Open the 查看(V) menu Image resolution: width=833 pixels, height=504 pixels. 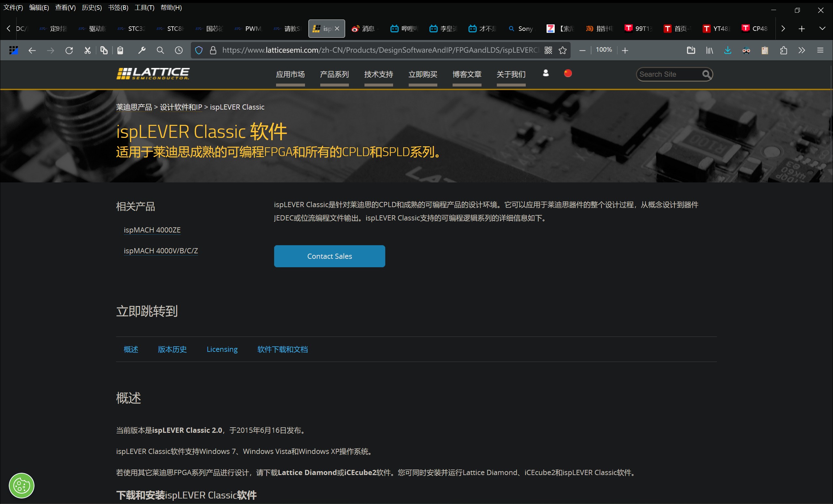(x=65, y=7)
